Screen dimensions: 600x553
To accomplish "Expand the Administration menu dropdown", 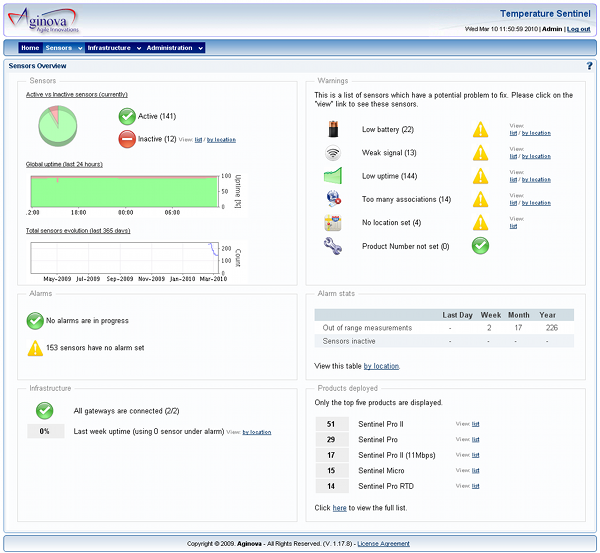I will coord(172,48).
